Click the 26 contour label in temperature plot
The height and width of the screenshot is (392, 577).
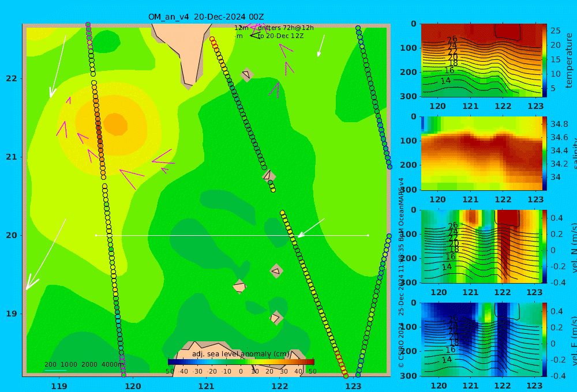coord(452,39)
